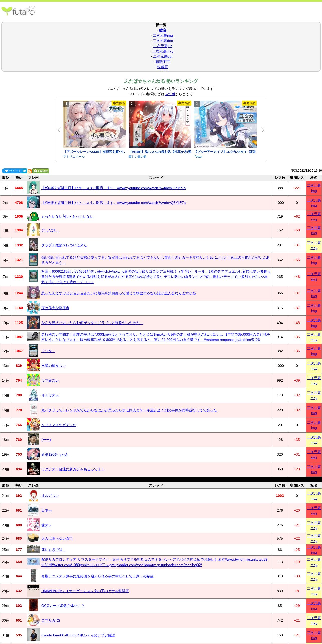The image size is (322, 644).
Task: Open the ウマ娘スレ thread link
Action: pos(50,380)
